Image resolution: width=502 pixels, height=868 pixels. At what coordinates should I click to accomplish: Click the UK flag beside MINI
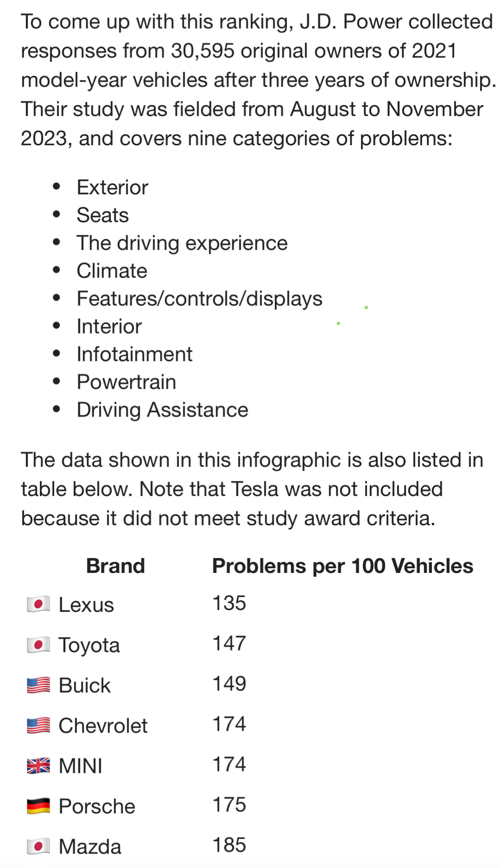coord(38,766)
